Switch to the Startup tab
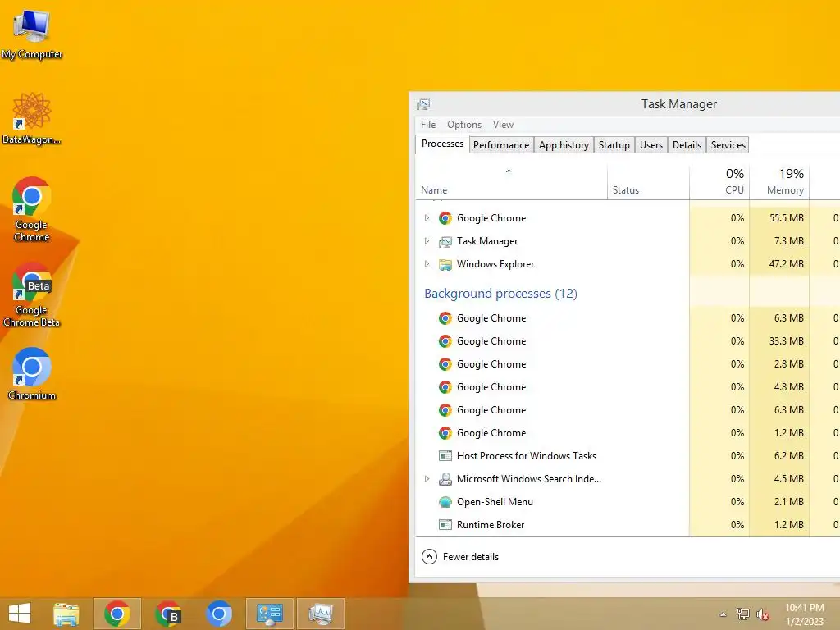Image resolution: width=840 pixels, height=630 pixels. click(614, 145)
